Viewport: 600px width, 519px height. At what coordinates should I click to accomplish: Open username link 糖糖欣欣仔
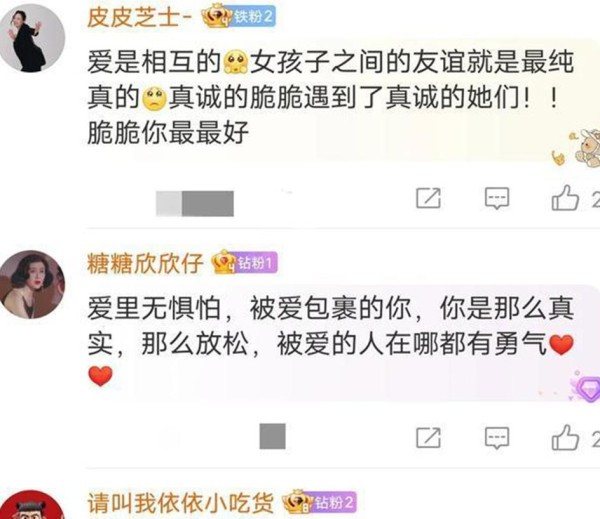tap(145, 263)
